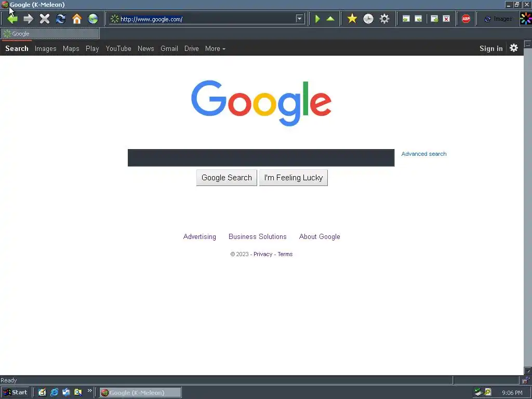The height and width of the screenshot is (399, 532).
Task: Click the Ready status bar text
Action: (x=8, y=380)
